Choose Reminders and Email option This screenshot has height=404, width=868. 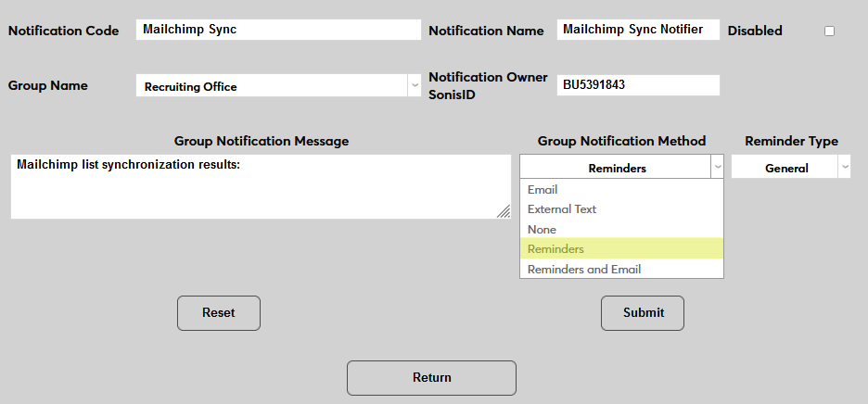click(x=621, y=269)
